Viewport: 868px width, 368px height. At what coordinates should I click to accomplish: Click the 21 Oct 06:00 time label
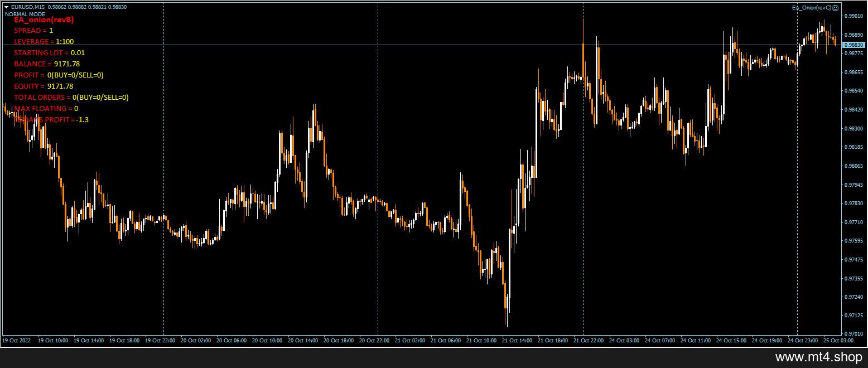coord(445,340)
